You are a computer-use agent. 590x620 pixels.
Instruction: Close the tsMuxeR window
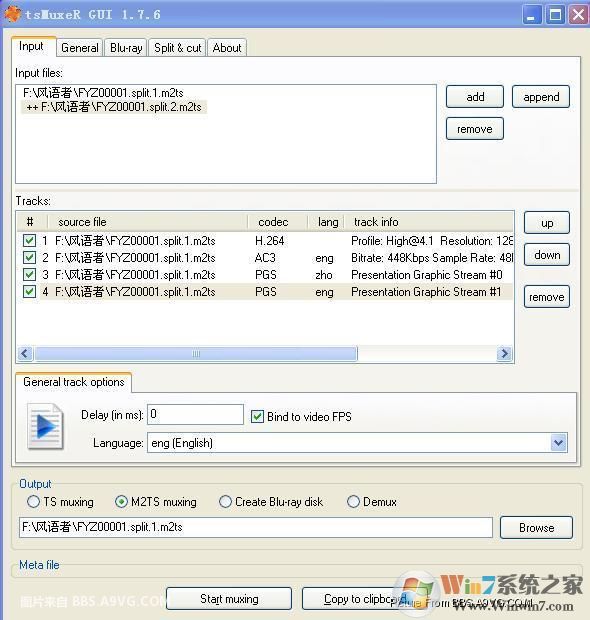pos(578,15)
